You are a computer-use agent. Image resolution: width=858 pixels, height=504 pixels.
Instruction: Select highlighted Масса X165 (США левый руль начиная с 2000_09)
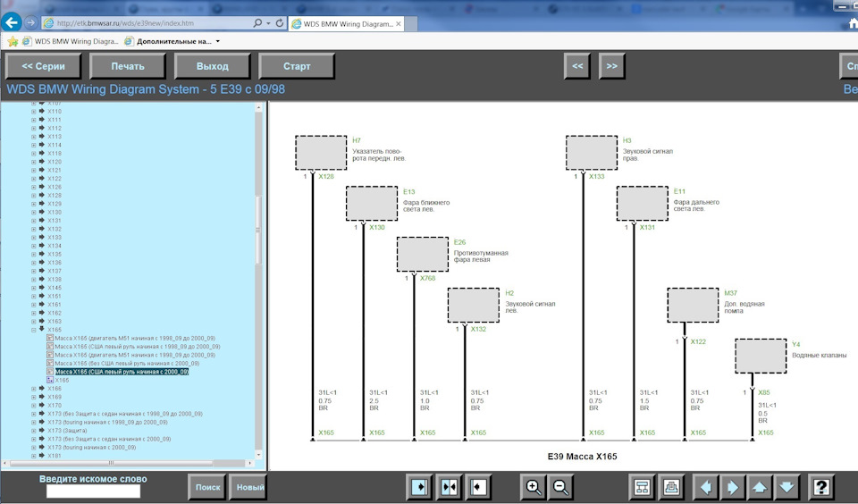122,372
